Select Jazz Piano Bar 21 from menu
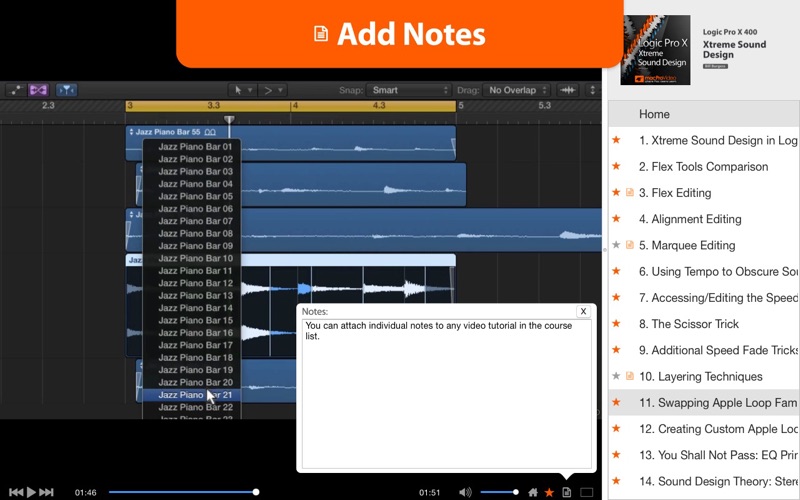 click(x=192, y=395)
